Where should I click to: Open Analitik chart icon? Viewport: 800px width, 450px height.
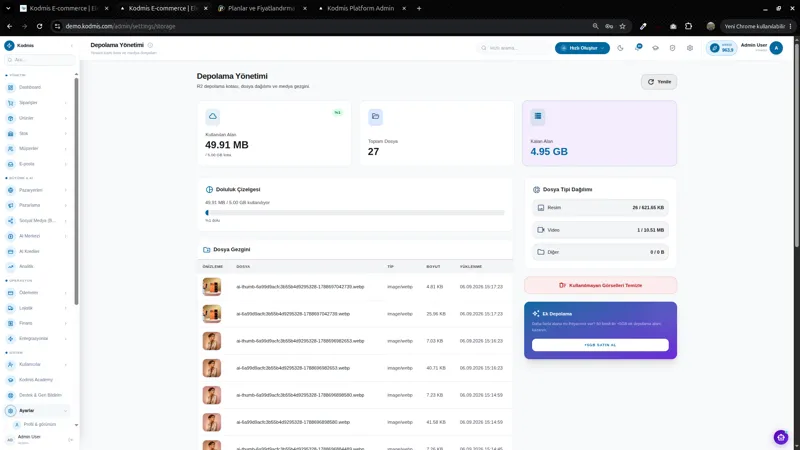tap(10, 266)
